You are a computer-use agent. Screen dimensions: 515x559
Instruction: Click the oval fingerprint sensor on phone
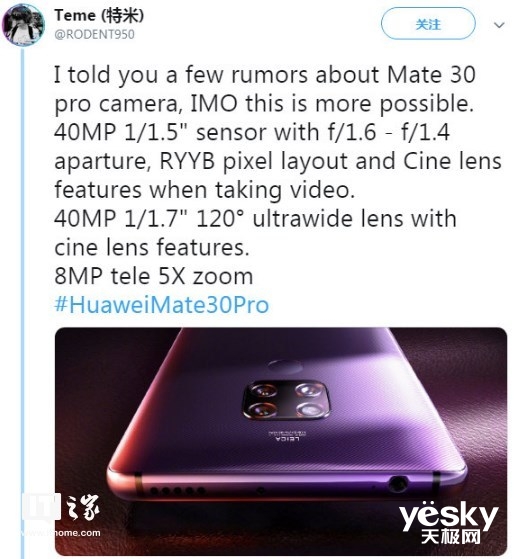click(284, 366)
